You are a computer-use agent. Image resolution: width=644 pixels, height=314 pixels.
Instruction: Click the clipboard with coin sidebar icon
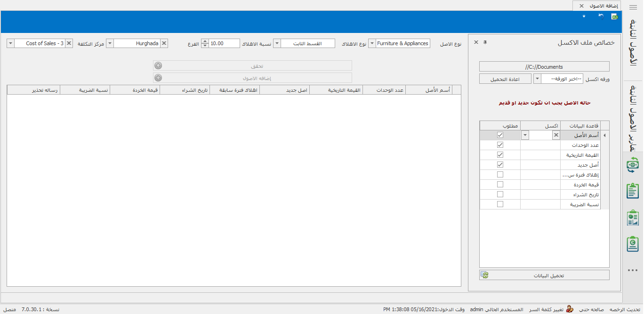tap(633, 244)
